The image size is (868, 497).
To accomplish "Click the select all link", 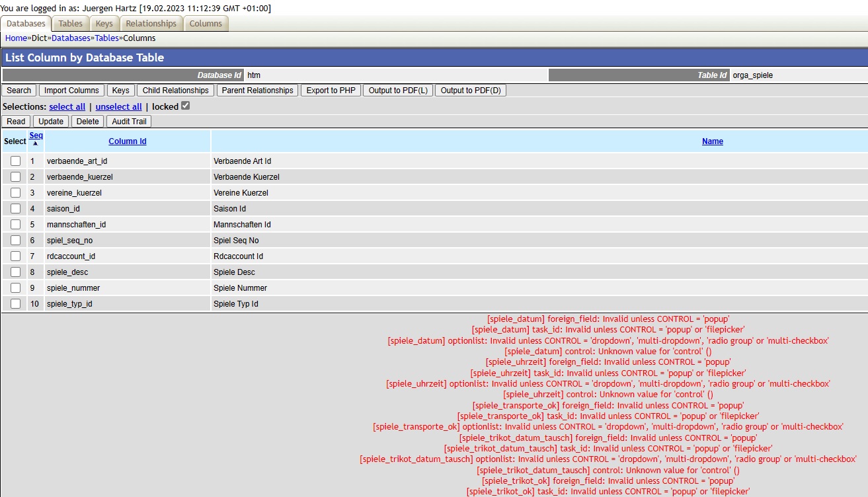I will [x=67, y=106].
